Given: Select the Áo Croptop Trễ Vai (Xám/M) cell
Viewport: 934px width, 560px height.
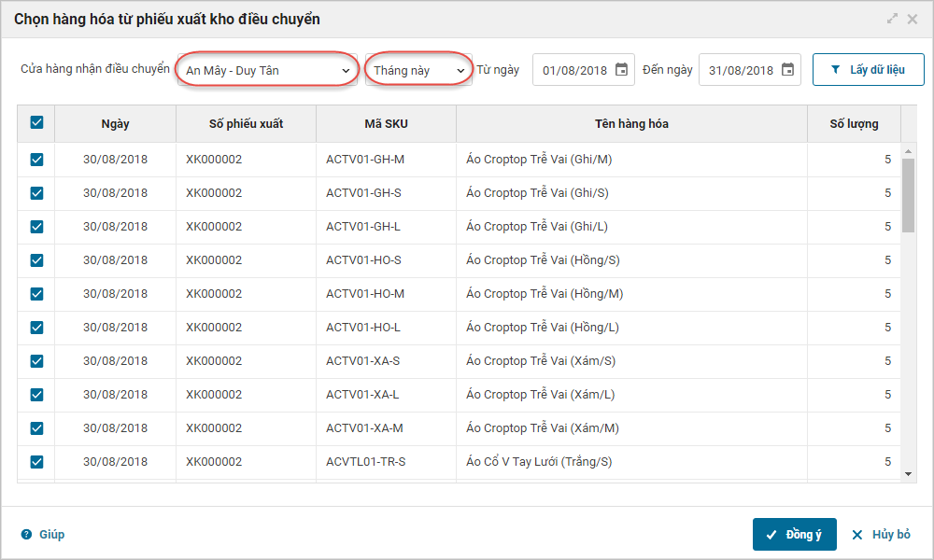Looking at the screenshot, I should [631, 428].
